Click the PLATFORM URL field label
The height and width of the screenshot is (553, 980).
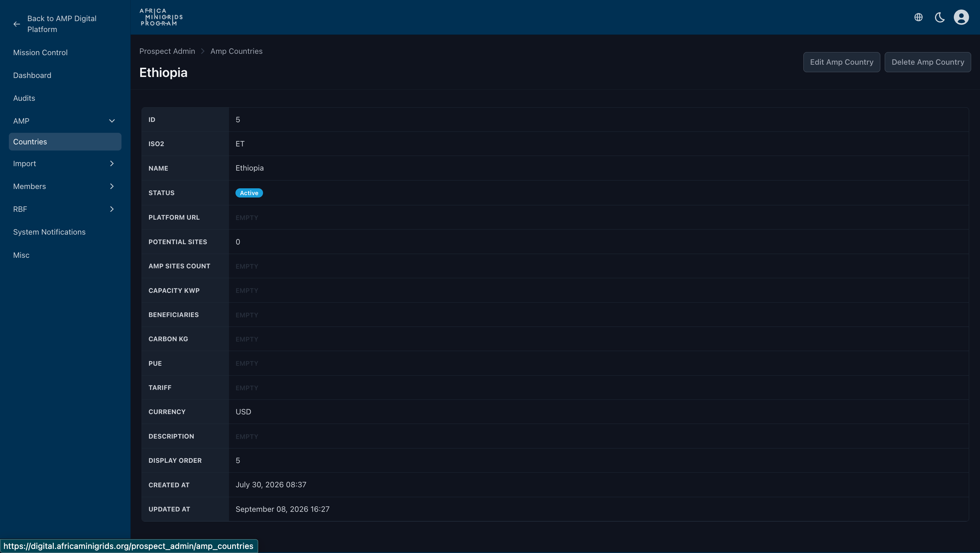point(174,217)
